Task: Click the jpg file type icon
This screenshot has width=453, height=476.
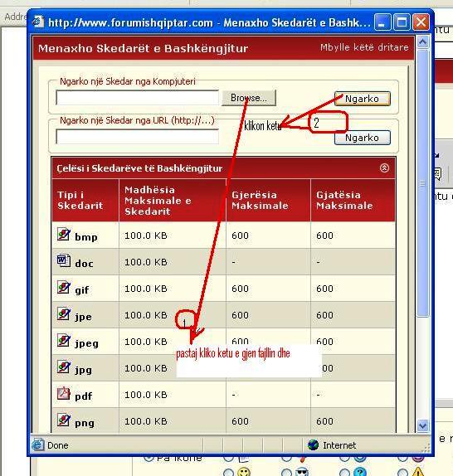Action: click(64, 367)
